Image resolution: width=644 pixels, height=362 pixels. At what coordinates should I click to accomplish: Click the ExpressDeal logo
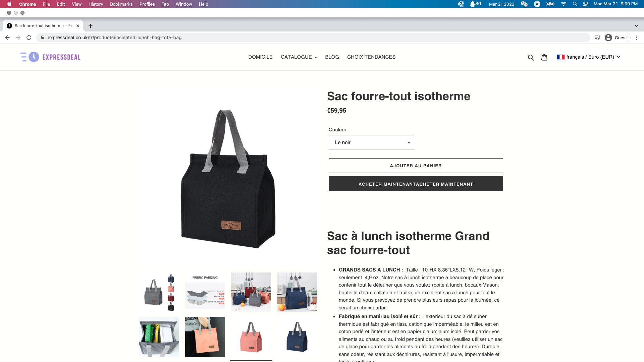(50, 57)
